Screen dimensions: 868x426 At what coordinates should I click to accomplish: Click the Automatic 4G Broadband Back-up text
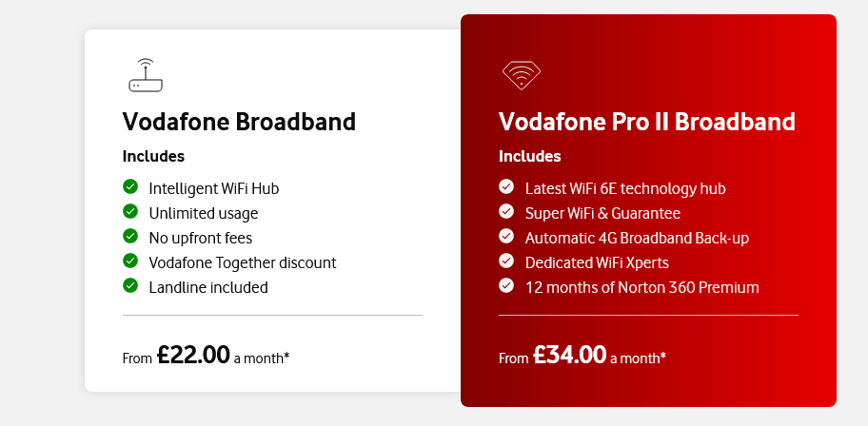point(637,239)
